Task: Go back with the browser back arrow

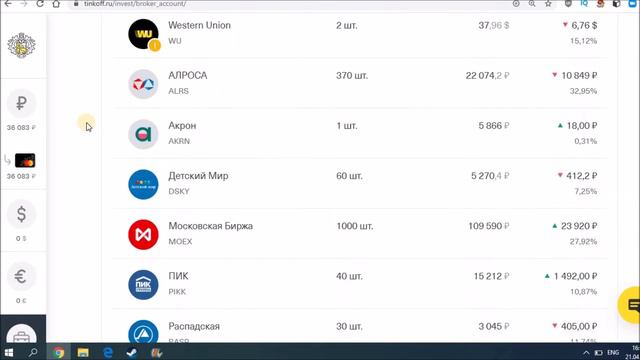Action: click(x=8, y=4)
